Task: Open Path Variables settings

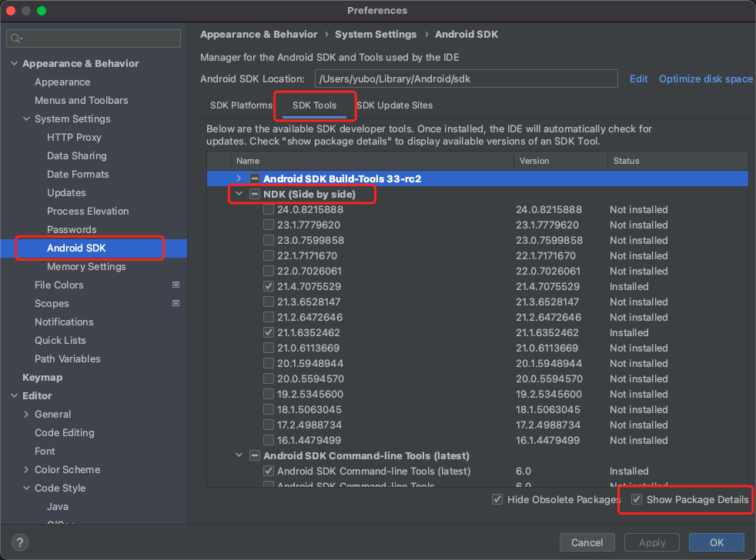Action: click(x=68, y=358)
